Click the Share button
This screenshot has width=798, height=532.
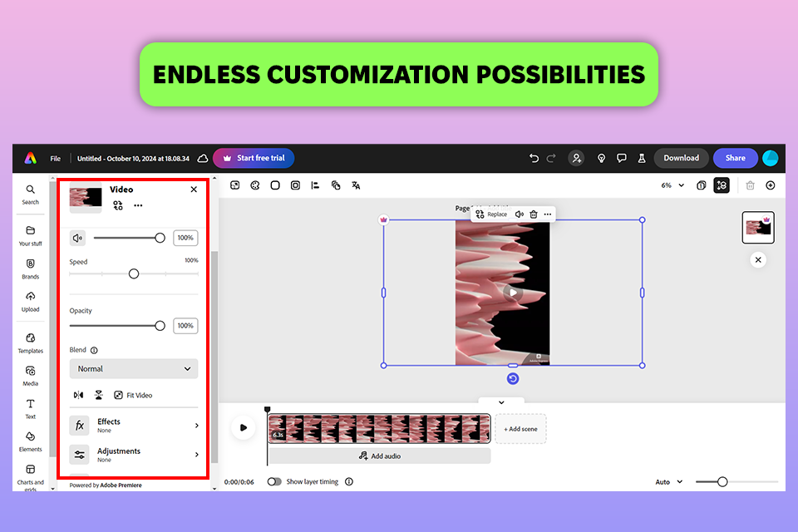736,158
